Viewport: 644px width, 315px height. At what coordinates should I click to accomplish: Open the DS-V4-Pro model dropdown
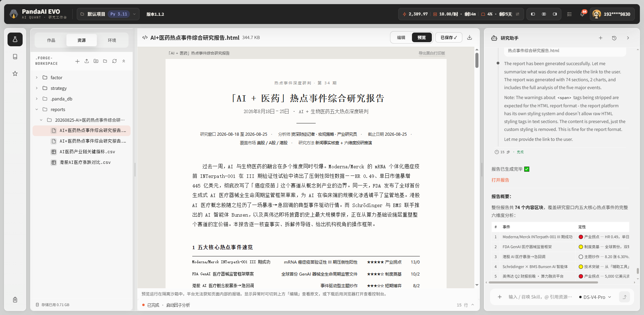point(595,297)
